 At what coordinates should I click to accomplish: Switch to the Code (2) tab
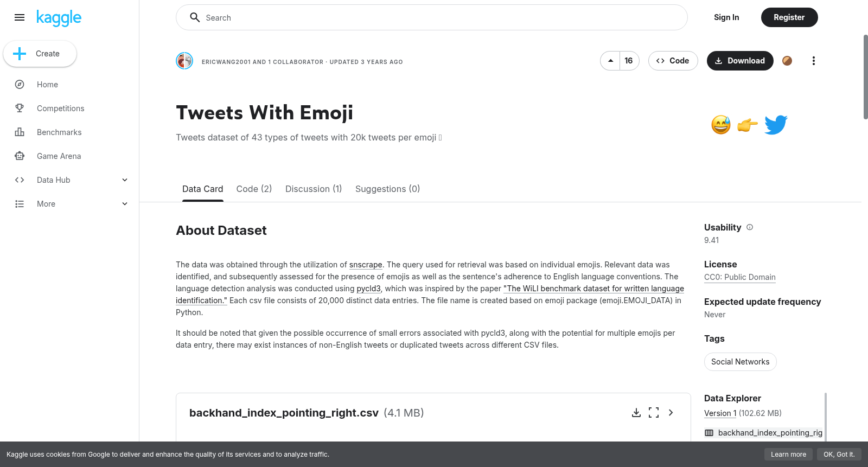[x=254, y=189]
